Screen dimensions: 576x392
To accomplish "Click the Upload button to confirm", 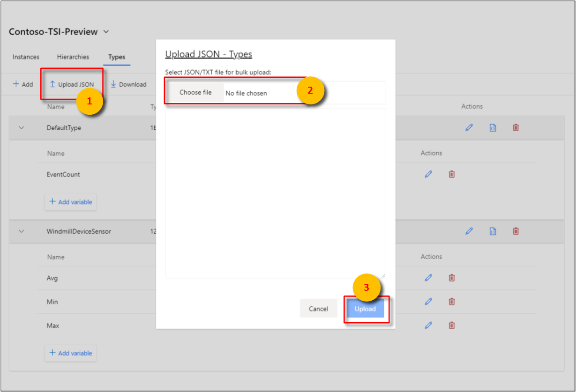I will pos(366,309).
